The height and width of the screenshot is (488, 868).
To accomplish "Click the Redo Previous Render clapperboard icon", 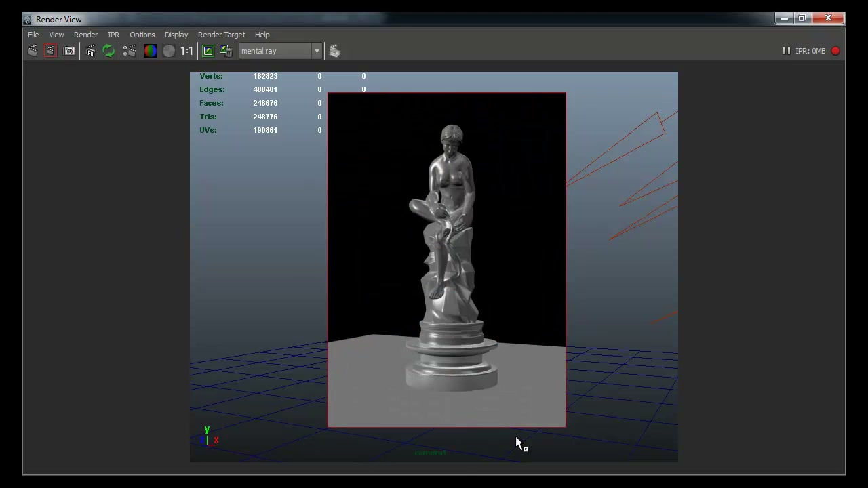I will (33, 51).
